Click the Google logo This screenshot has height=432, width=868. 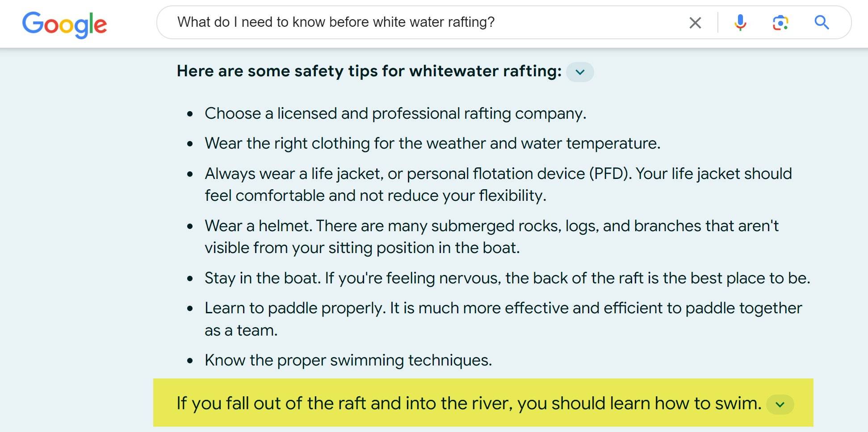click(x=64, y=24)
